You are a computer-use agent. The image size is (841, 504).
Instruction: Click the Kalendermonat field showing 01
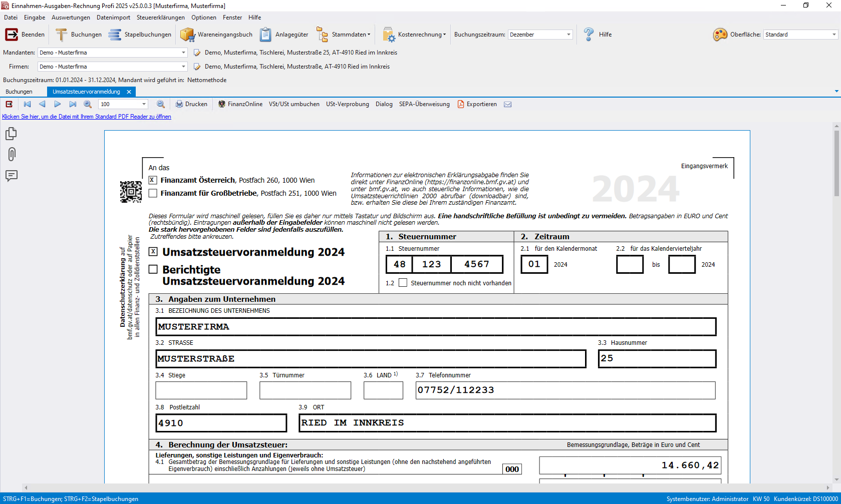point(534,264)
